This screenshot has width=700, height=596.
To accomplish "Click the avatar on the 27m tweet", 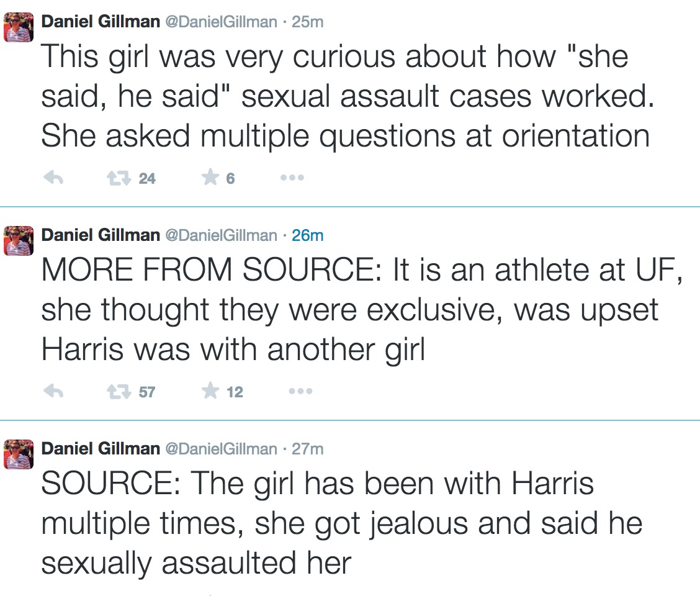I will pos(18,455).
